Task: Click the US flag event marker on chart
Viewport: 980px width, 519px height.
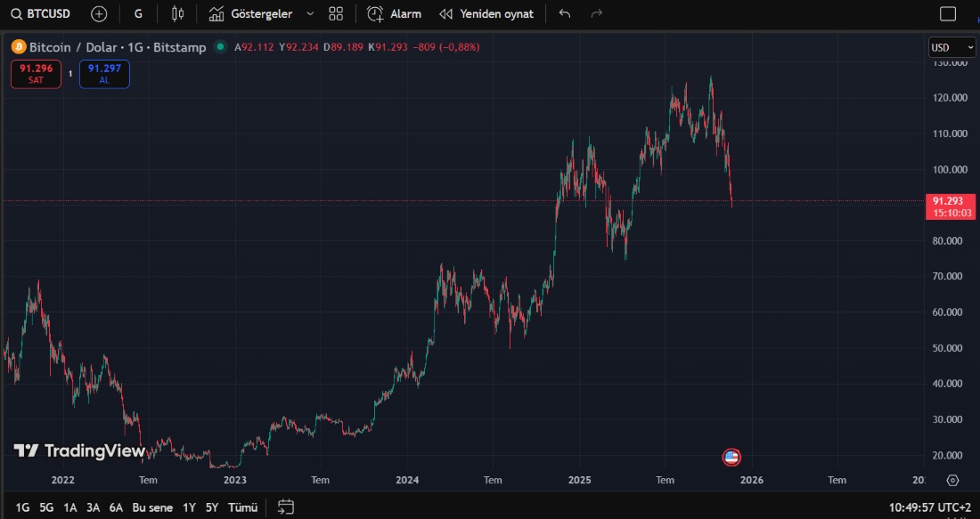Action: (x=731, y=457)
